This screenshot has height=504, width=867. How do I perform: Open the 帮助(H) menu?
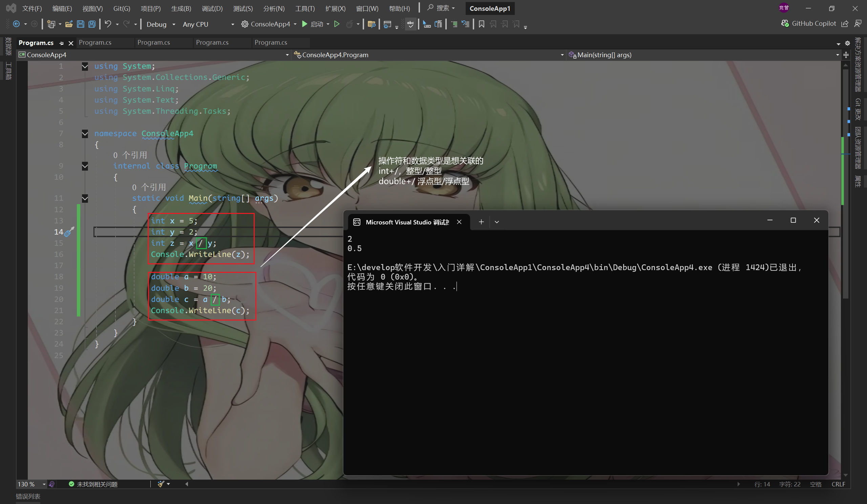pos(399,8)
